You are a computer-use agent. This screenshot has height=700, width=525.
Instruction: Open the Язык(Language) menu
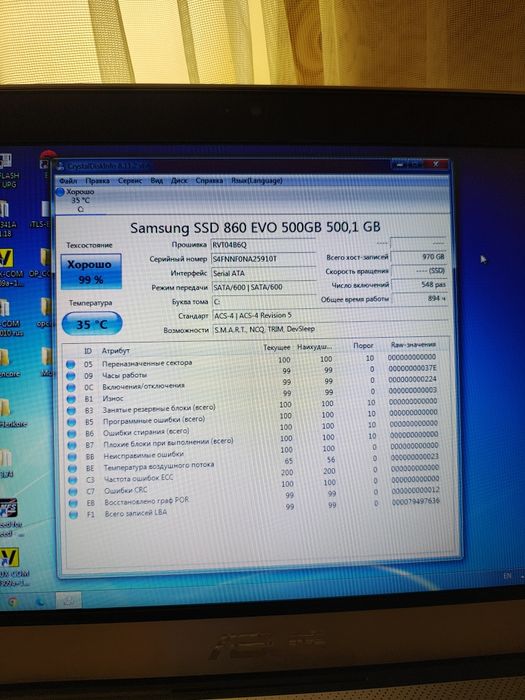pos(257,181)
